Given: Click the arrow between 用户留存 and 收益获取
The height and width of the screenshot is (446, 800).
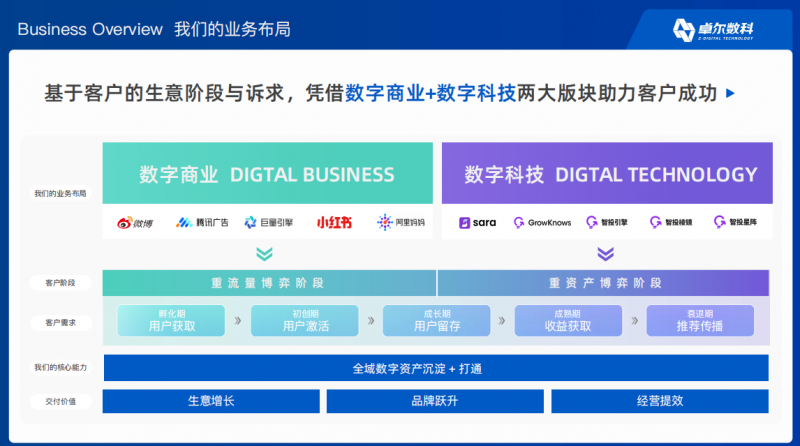Looking at the screenshot, I should (x=502, y=321).
